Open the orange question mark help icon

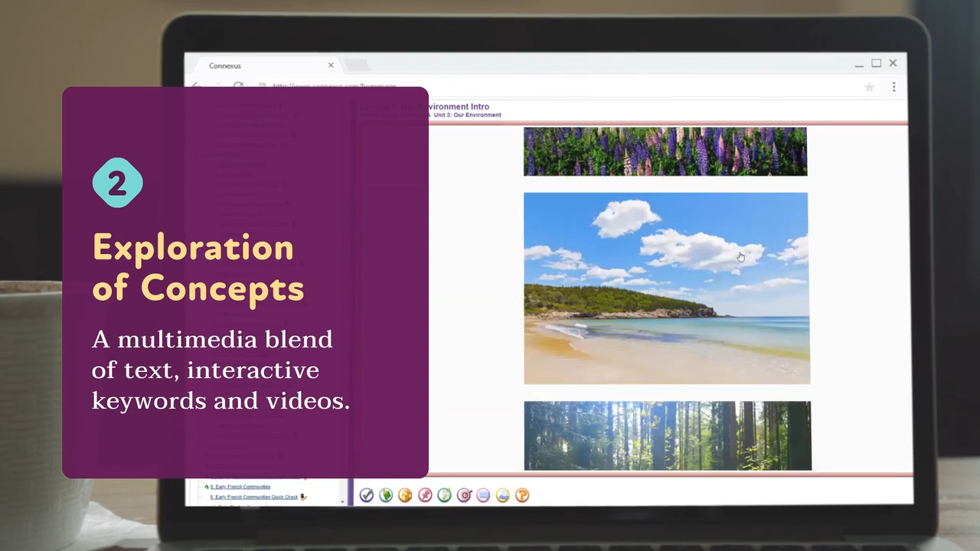coord(522,495)
